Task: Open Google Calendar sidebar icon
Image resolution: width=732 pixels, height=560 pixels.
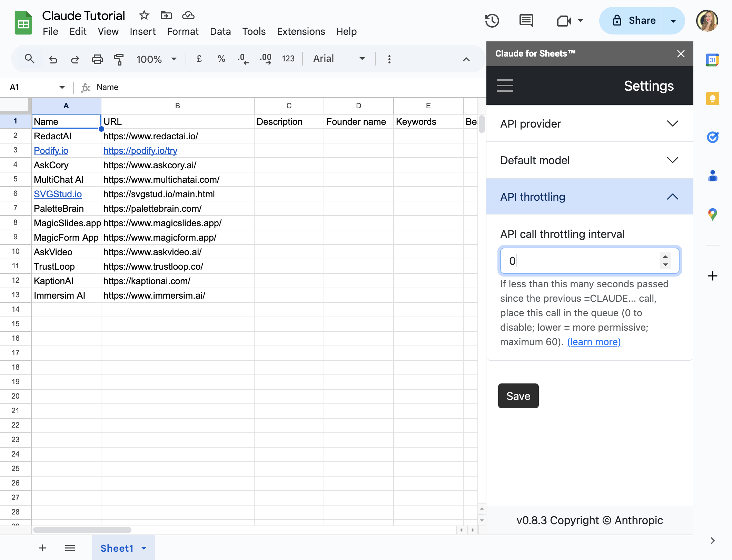Action: (712, 60)
